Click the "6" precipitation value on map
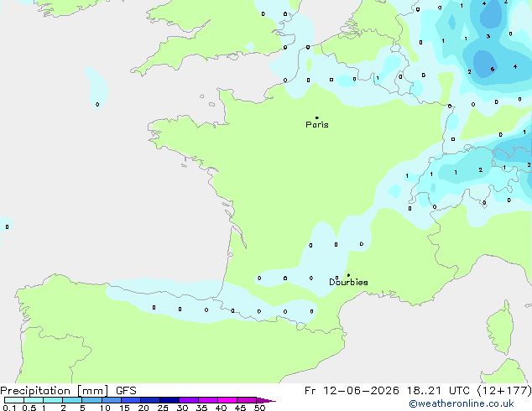Viewport: 532px width, 411px height. pyautogui.click(x=493, y=69)
